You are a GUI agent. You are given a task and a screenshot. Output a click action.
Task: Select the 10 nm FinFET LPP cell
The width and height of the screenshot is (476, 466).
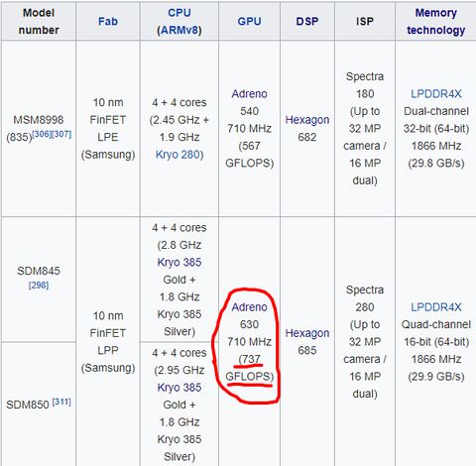pyautogui.click(x=108, y=342)
